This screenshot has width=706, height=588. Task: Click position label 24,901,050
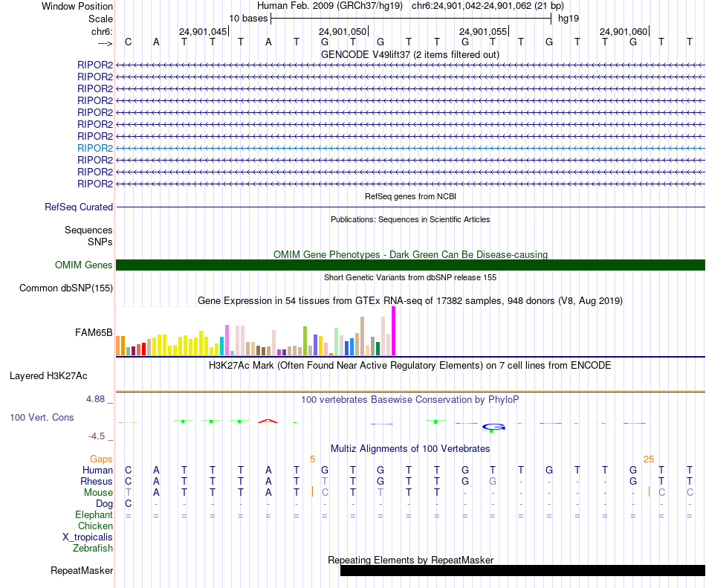(x=343, y=31)
